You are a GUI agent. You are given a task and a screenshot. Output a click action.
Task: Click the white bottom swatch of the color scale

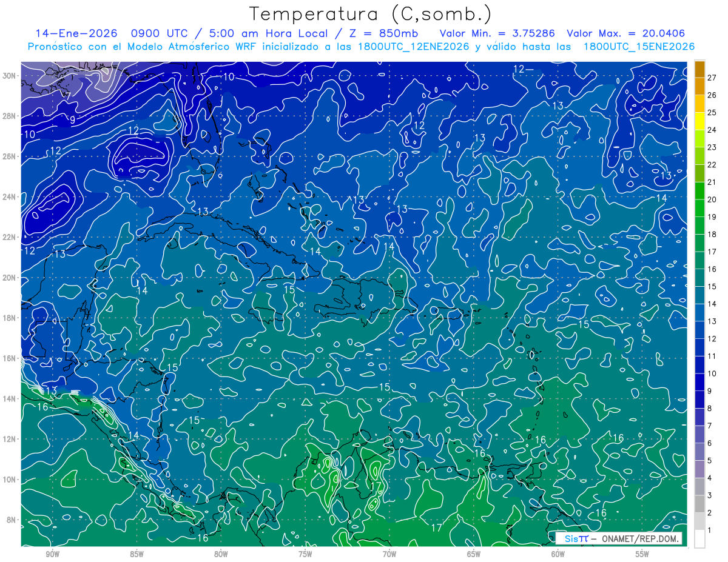coord(699,539)
